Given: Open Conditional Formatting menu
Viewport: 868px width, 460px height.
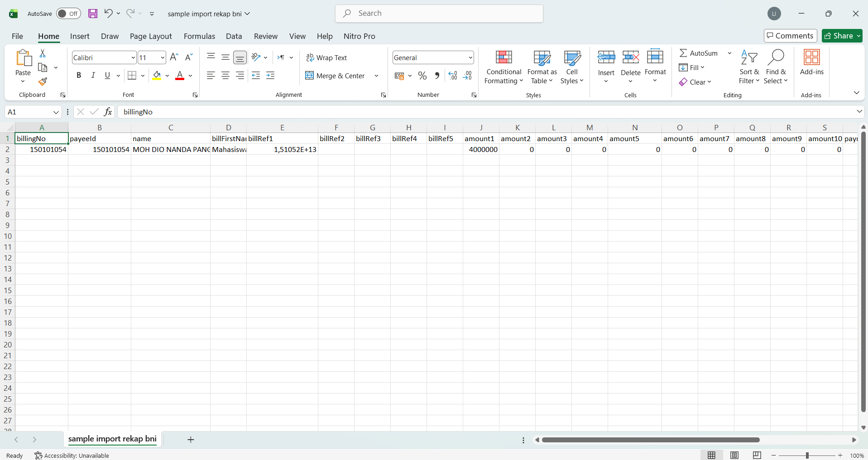Looking at the screenshot, I should [504, 67].
